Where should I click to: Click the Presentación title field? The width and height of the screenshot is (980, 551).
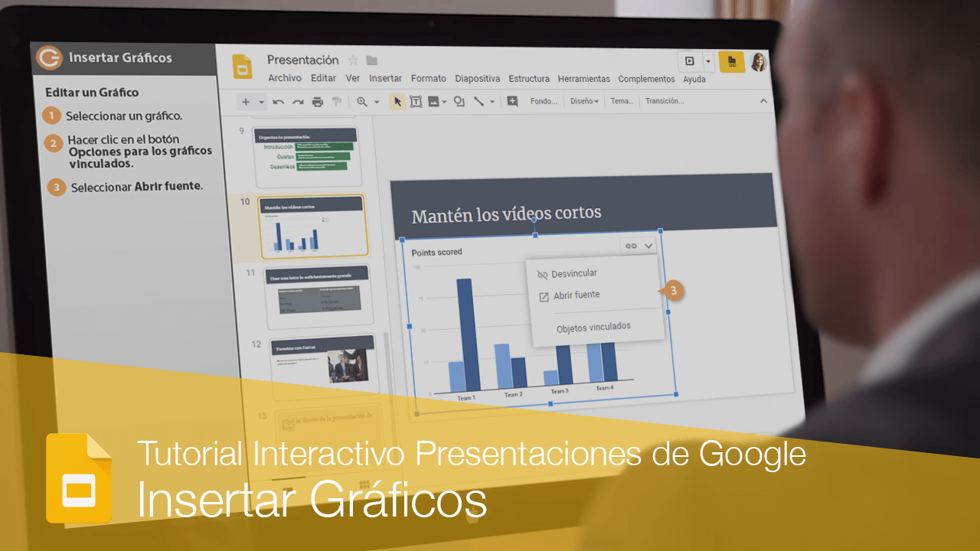303,60
